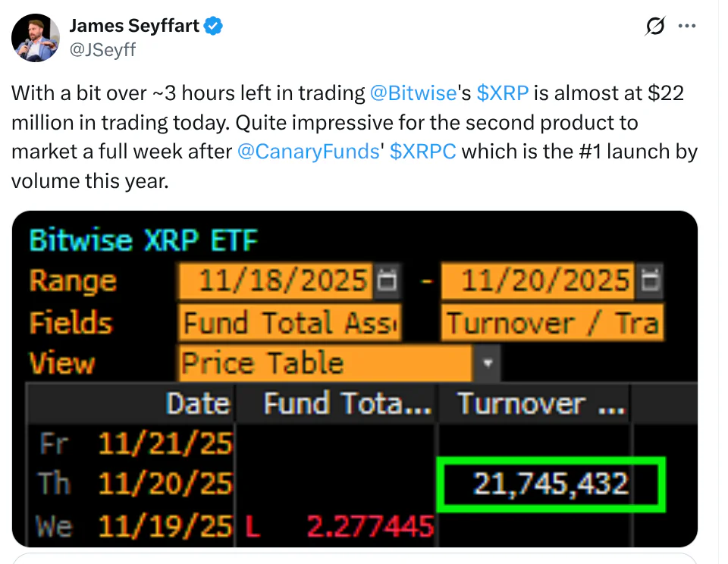Click the @Bitwise mention link
The width and height of the screenshot is (728, 564).
(x=413, y=93)
